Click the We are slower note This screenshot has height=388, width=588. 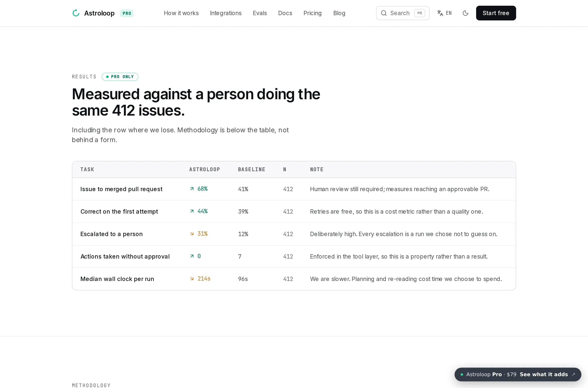pos(406,279)
